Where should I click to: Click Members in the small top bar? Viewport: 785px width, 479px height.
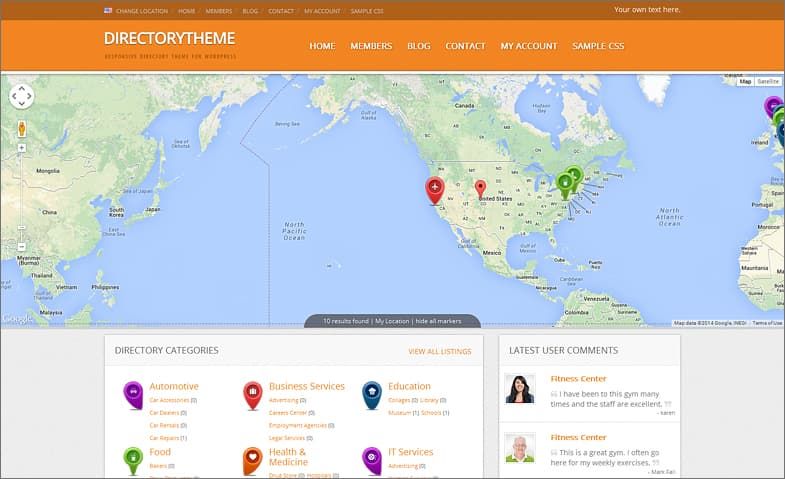point(219,11)
